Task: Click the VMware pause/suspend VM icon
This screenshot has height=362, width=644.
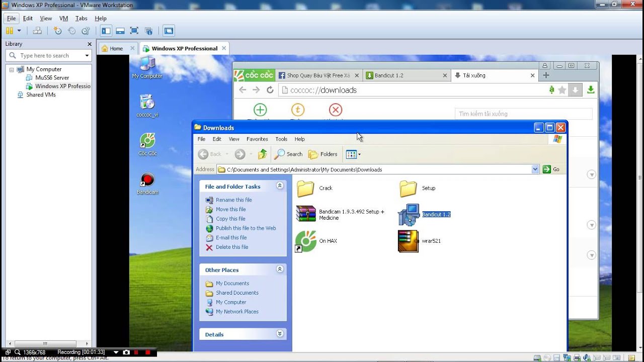Action: 10,31
